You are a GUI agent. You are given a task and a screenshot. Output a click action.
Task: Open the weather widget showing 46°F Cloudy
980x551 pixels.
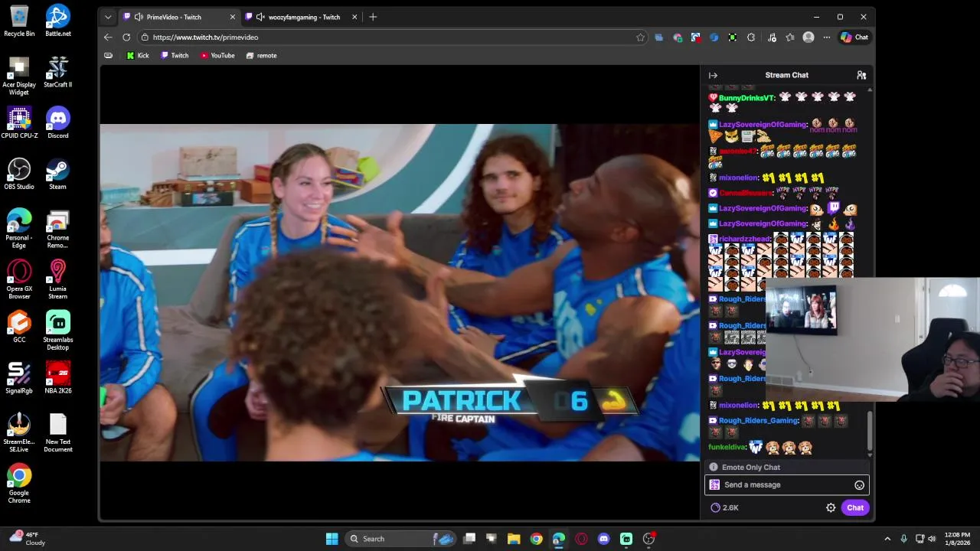(28, 539)
